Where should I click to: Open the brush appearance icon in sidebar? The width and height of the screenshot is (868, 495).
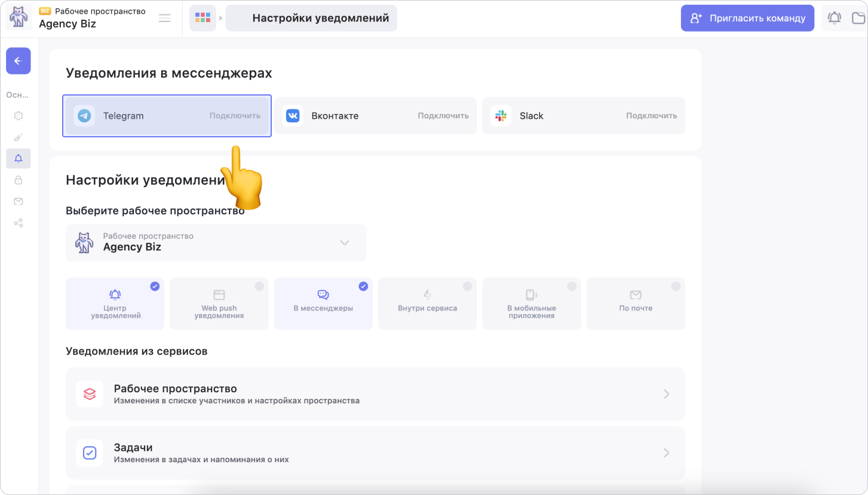click(18, 137)
